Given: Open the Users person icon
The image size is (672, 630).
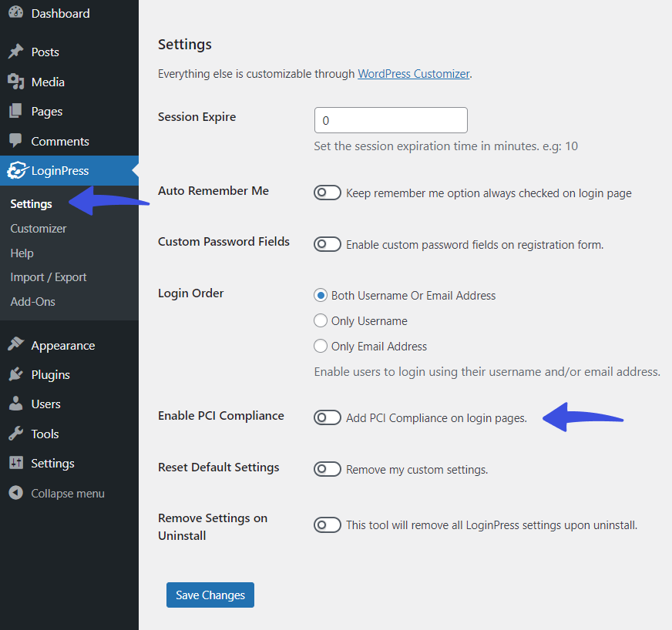Looking at the screenshot, I should 16,404.
